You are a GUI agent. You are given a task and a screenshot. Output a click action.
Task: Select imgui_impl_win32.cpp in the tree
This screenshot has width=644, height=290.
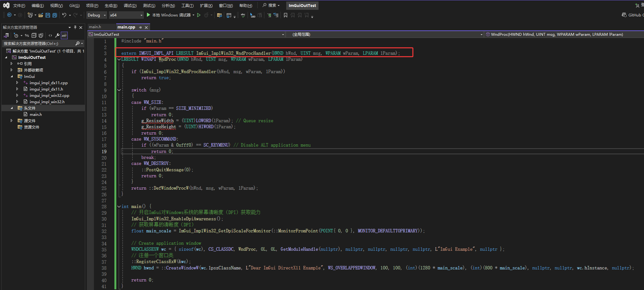(x=49, y=95)
